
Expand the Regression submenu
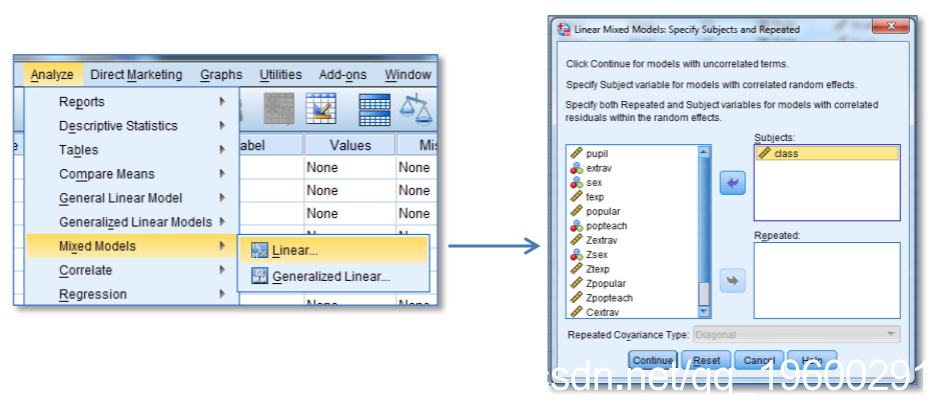point(131,294)
